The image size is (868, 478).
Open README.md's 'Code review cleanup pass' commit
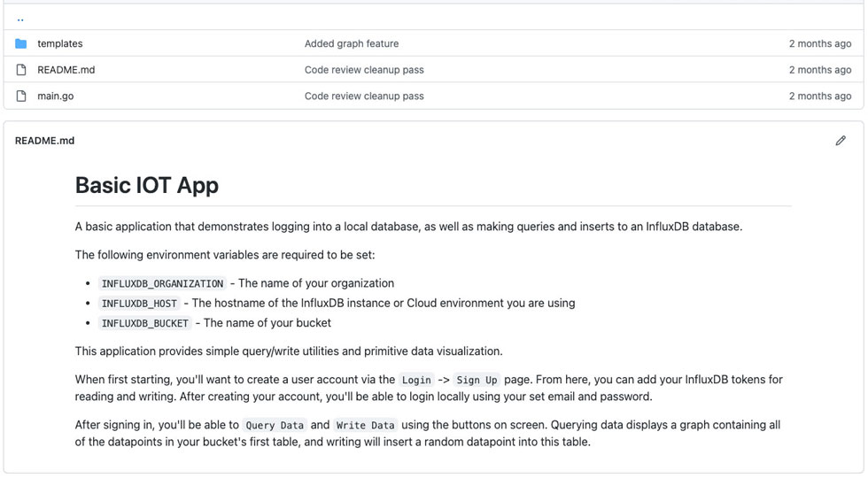tap(364, 70)
